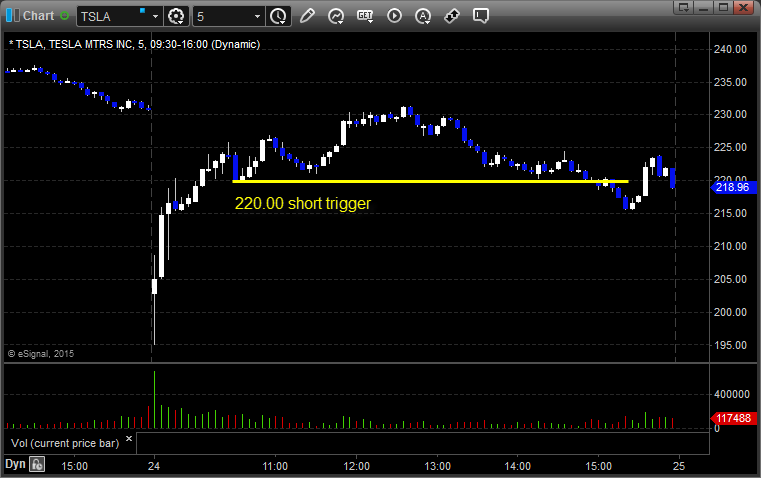Click the blue Chart panel bars icon
The width and height of the screenshot is (761, 478).
click(13, 16)
